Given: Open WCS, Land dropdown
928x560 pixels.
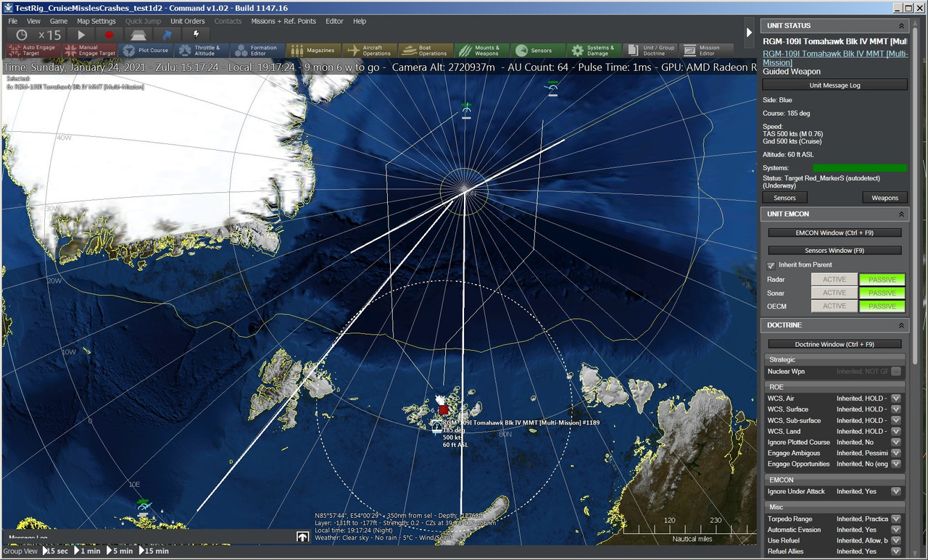Looking at the screenshot, I should click(896, 431).
